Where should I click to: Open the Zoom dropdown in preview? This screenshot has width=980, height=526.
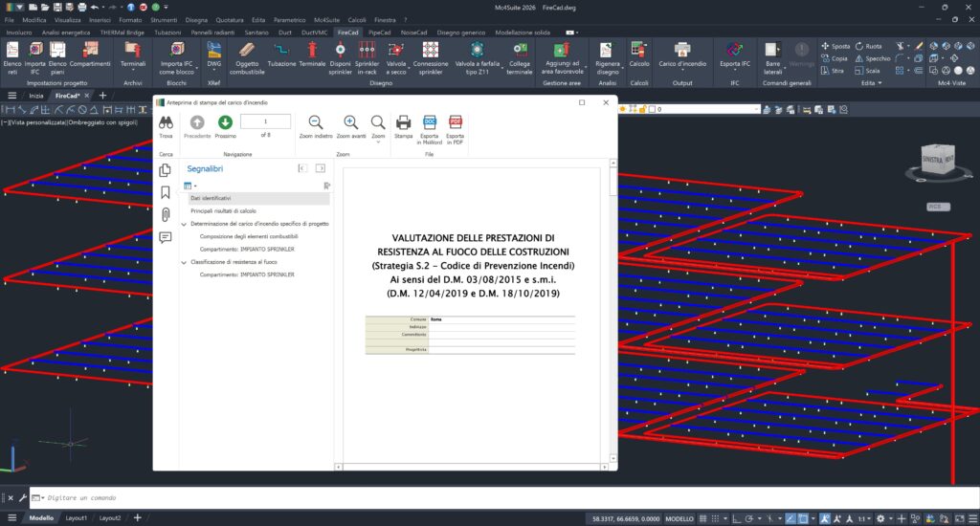pos(378,142)
